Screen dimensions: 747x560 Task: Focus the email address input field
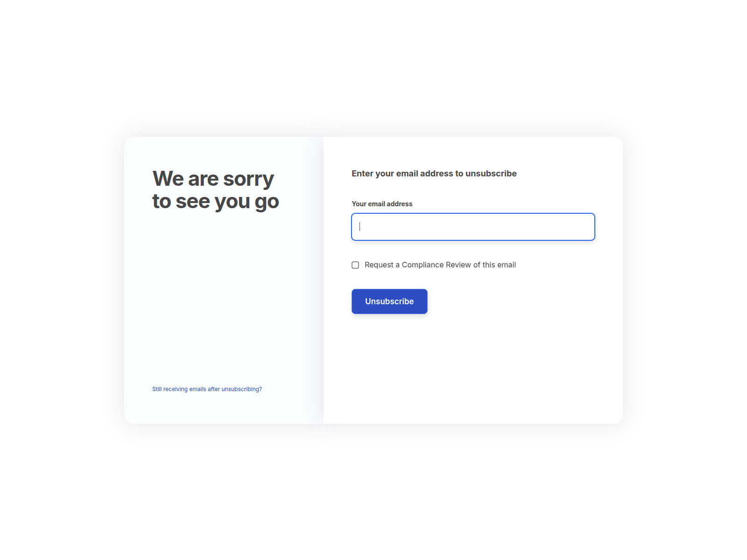(473, 227)
